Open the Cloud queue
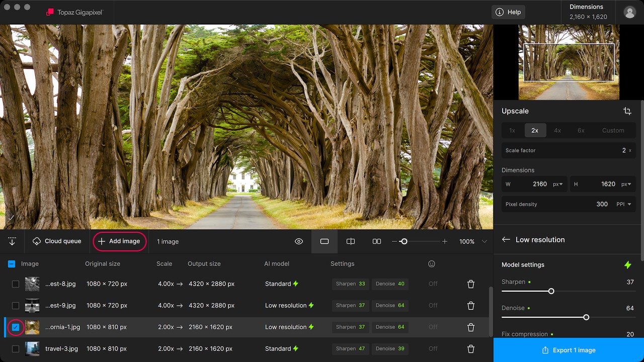 pyautogui.click(x=56, y=241)
